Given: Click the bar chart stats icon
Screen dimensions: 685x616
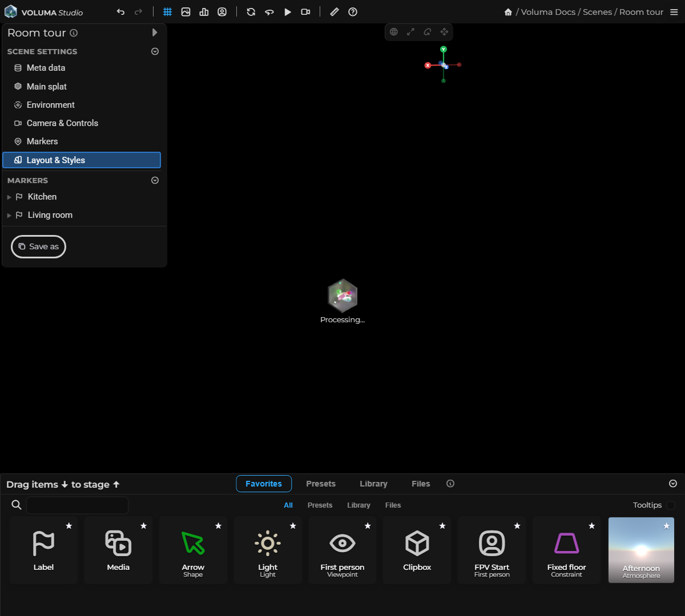Looking at the screenshot, I should (204, 12).
